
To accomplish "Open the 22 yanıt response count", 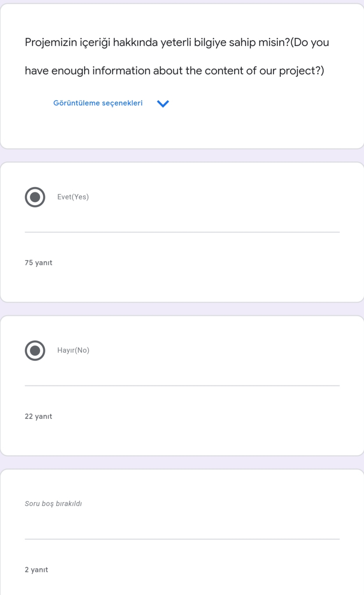I will (x=38, y=416).
